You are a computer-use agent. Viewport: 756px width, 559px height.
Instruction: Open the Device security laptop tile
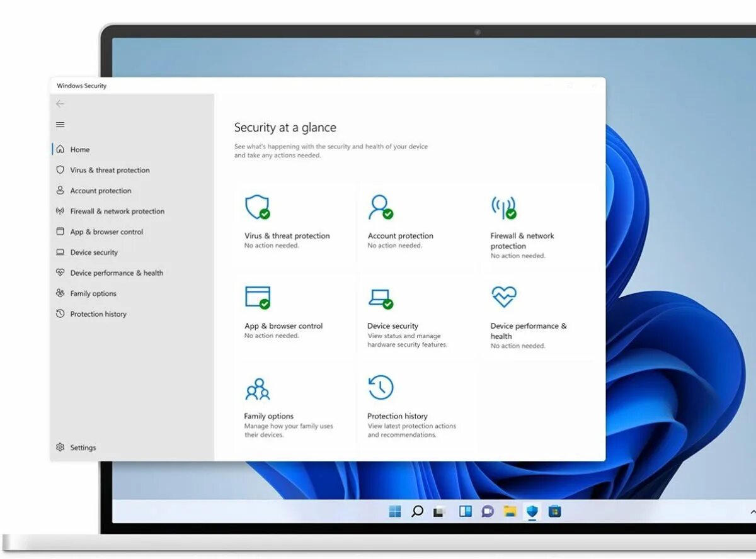pyautogui.click(x=417, y=316)
